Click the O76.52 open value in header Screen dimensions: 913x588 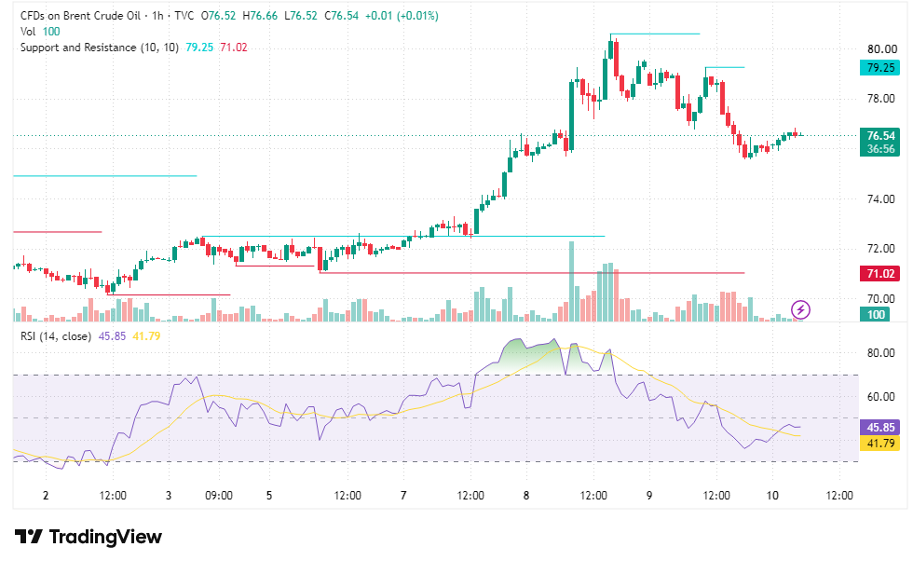218,16
